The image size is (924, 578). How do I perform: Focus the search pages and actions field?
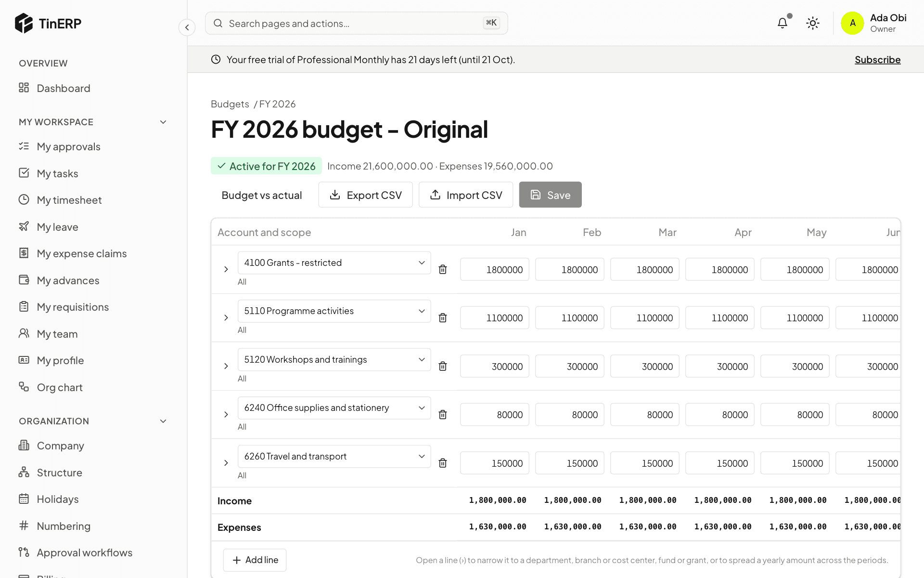pyautogui.click(x=356, y=23)
